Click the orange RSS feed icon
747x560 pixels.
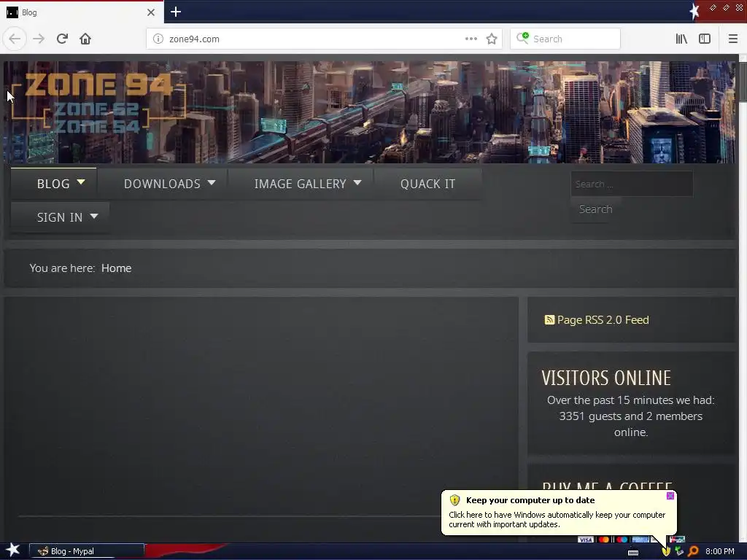click(549, 320)
